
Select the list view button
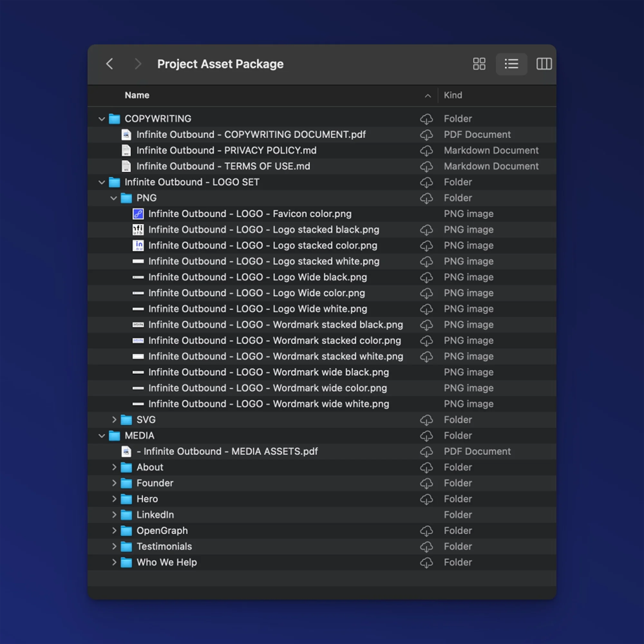coord(511,64)
